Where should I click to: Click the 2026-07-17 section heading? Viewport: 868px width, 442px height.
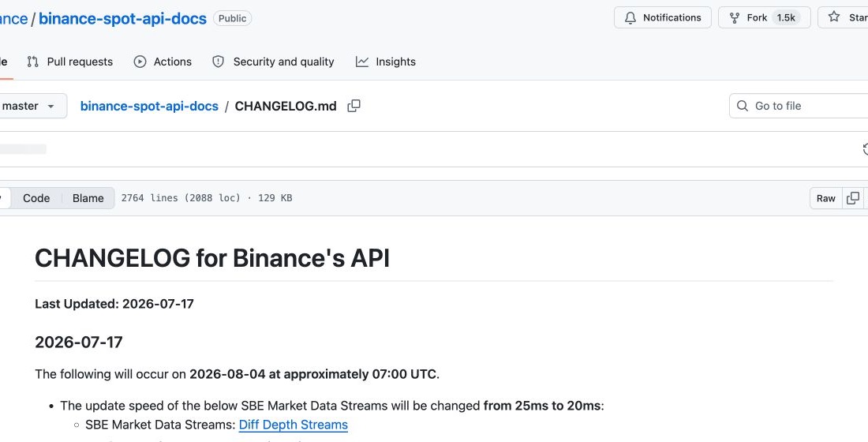(79, 342)
